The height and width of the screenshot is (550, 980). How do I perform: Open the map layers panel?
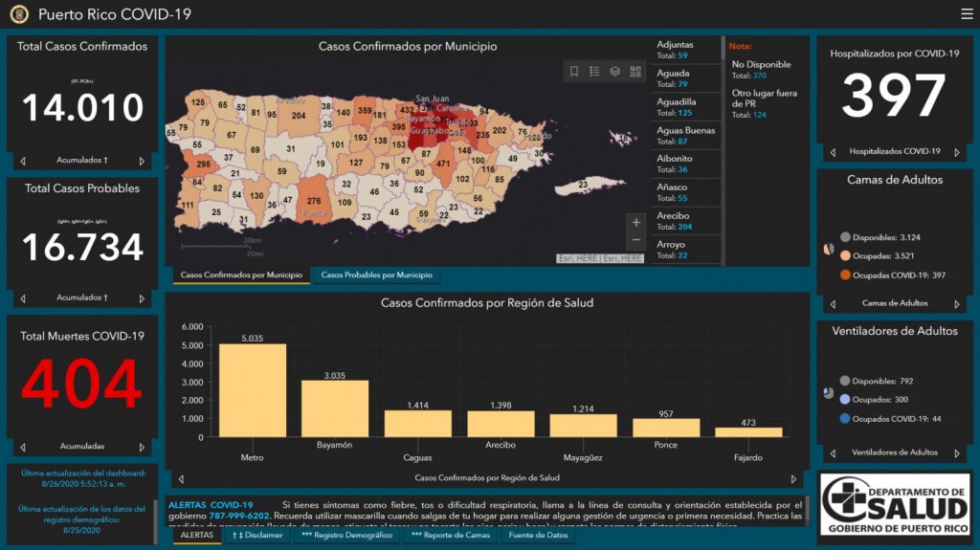tap(615, 72)
